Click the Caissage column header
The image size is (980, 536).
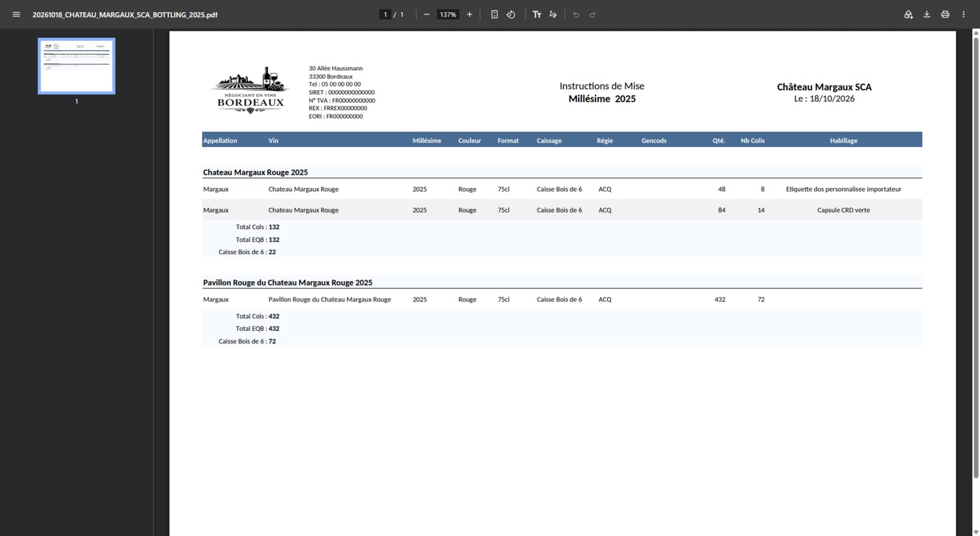(549, 141)
